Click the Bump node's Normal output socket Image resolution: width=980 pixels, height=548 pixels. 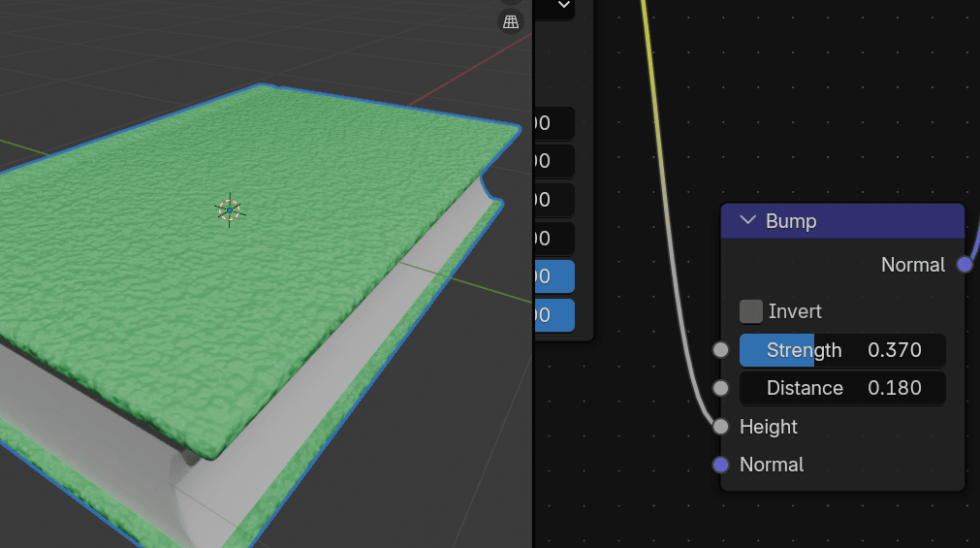point(964,265)
